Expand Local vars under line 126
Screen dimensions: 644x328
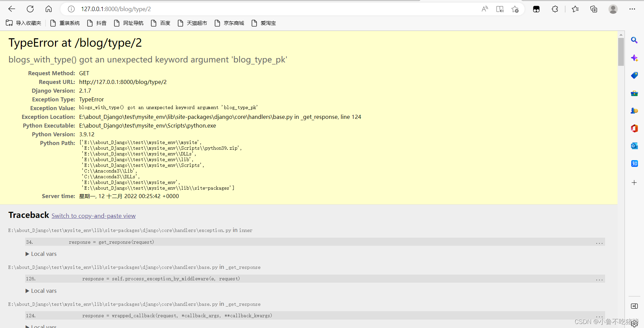point(41,291)
